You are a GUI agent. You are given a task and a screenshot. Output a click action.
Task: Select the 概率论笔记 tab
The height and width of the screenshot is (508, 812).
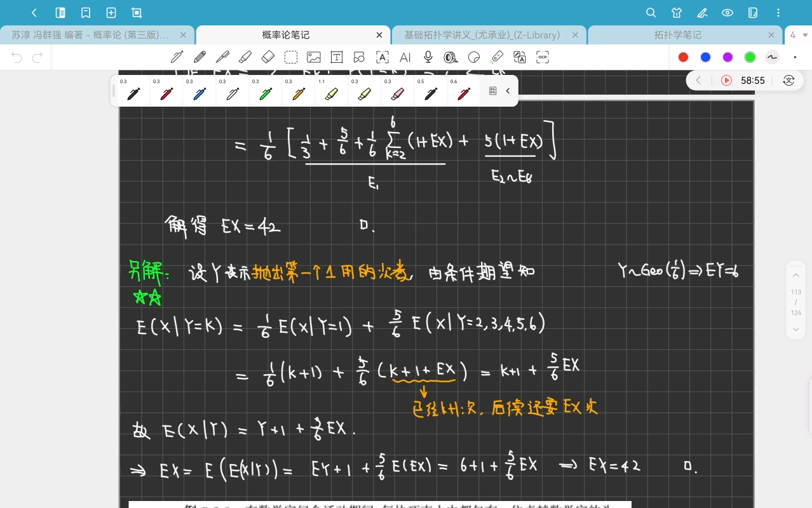pyautogui.click(x=286, y=35)
